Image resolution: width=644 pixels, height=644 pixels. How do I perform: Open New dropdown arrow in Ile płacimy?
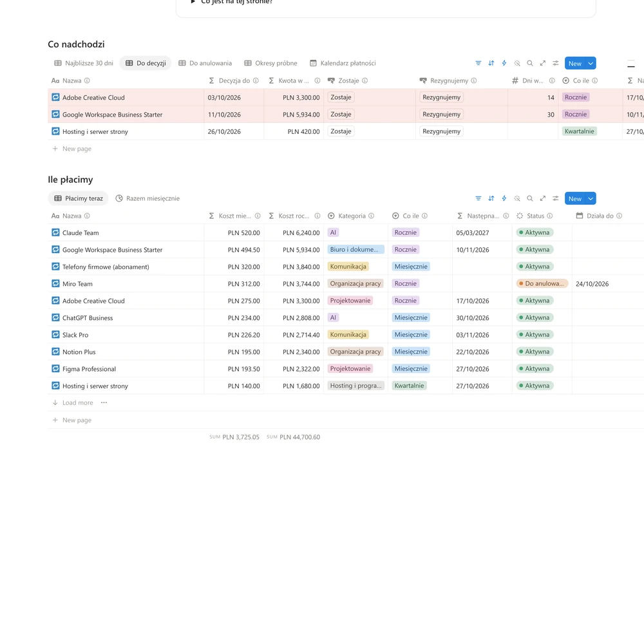[591, 198]
